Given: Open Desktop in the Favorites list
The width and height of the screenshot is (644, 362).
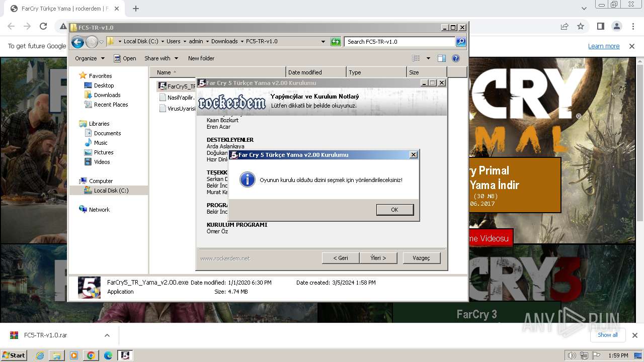Looking at the screenshot, I should point(104,85).
